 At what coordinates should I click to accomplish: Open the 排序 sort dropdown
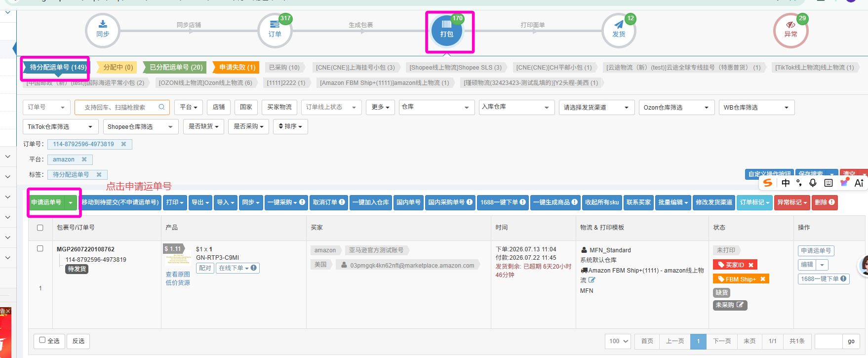point(291,127)
